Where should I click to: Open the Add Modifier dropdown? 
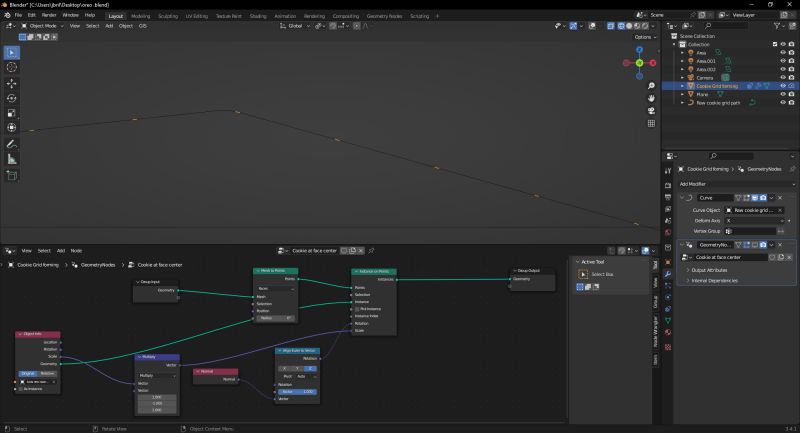point(737,184)
